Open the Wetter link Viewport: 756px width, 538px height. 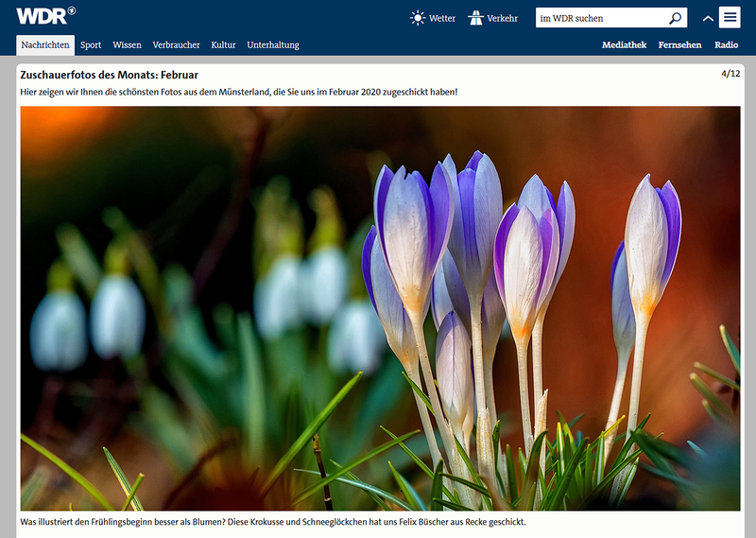(442, 18)
